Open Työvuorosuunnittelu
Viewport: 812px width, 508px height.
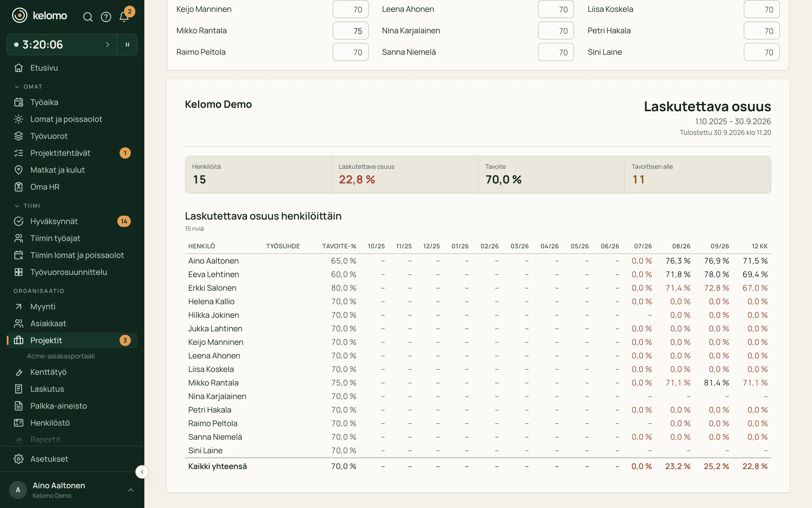click(72, 272)
